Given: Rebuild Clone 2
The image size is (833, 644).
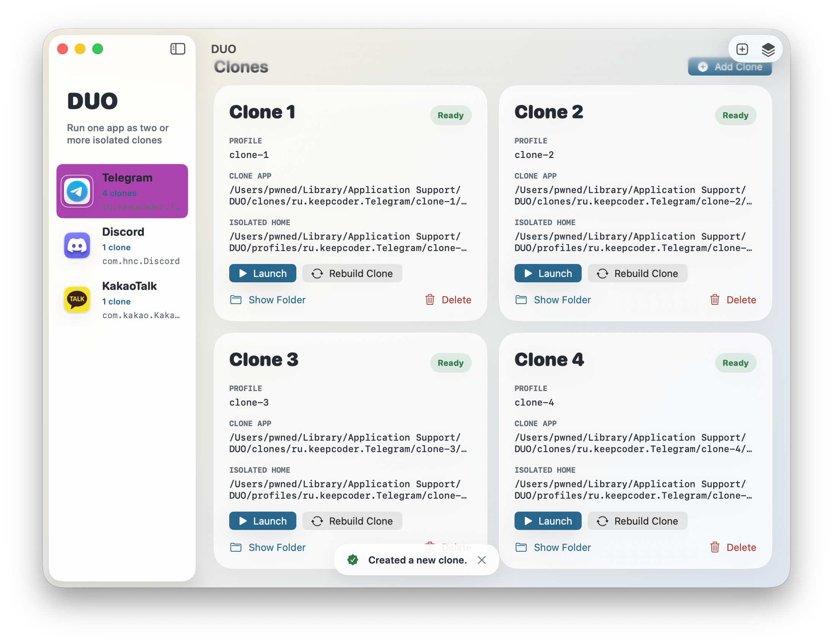Looking at the screenshot, I should [x=637, y=273].
